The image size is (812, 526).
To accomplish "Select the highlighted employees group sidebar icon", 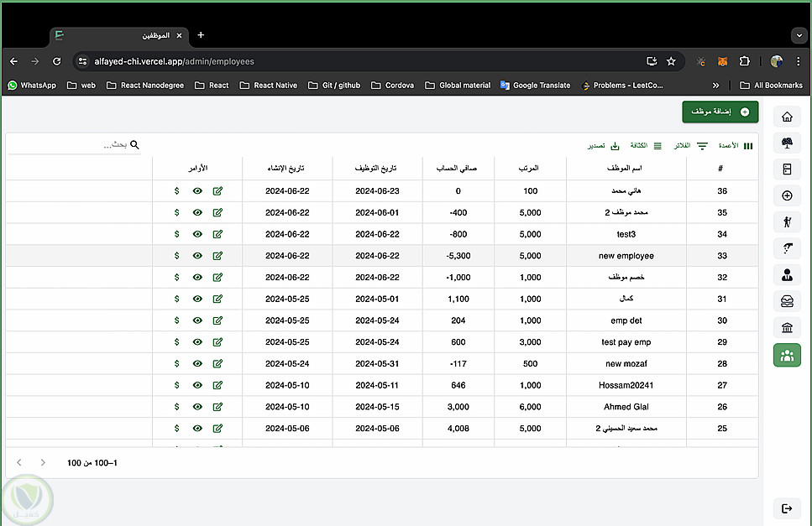I will (787, 356).
